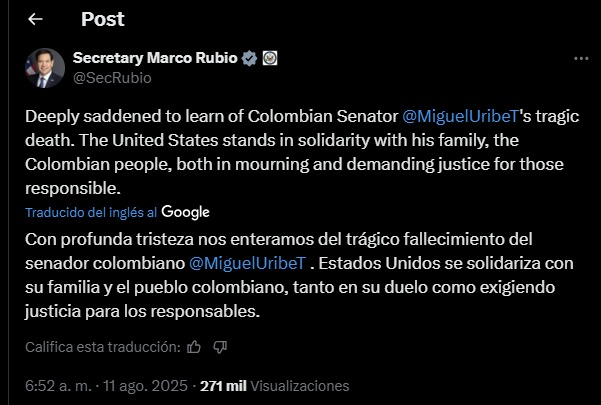This screenshot has width=601, height=405.
Task: Click the "Traducido del inglés al" translation label
Action: point(90,212)
